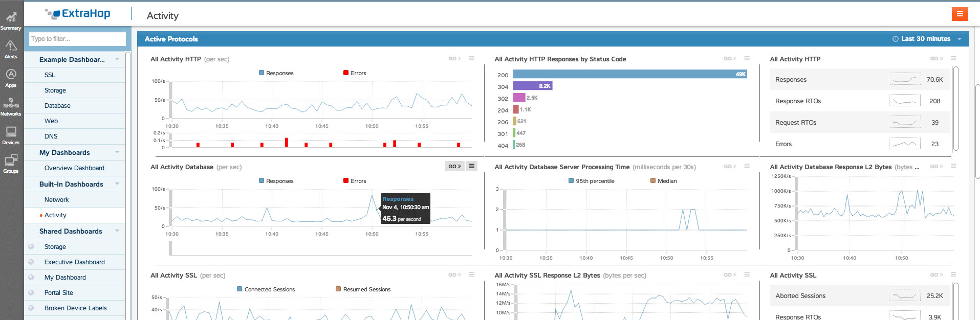Open menu icon of All Activity Database chart
This screenshot has height=320, width=980.
tap(471, 166)
